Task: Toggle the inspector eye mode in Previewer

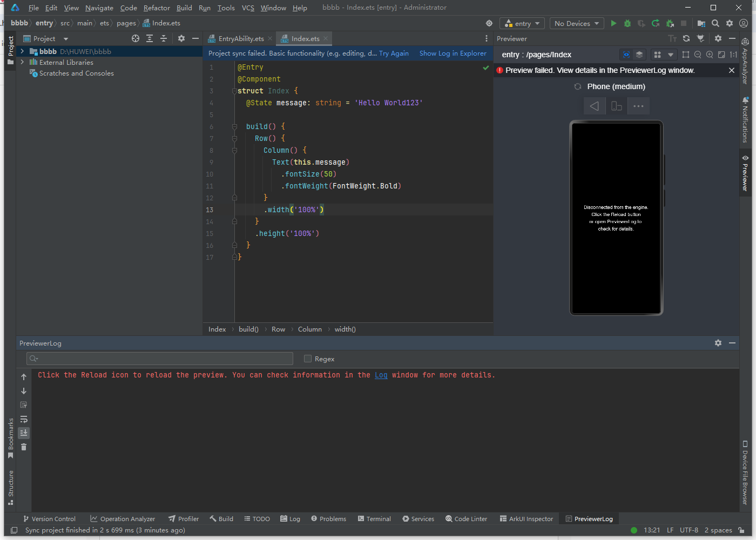Action: tap(626, 55)
